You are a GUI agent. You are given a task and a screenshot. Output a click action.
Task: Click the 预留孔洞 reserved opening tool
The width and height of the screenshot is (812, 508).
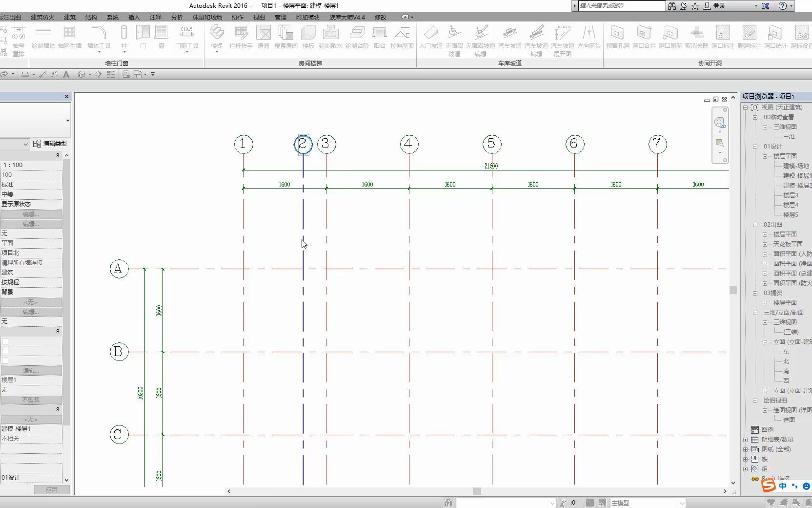(x=617, y=37)
